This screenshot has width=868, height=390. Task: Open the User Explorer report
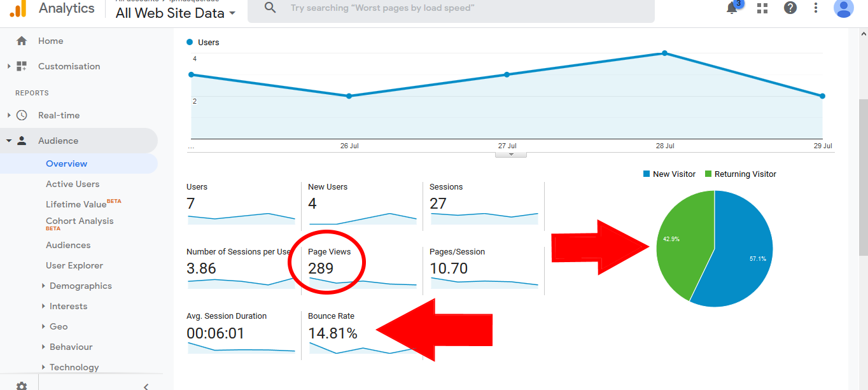coord(74,265)
